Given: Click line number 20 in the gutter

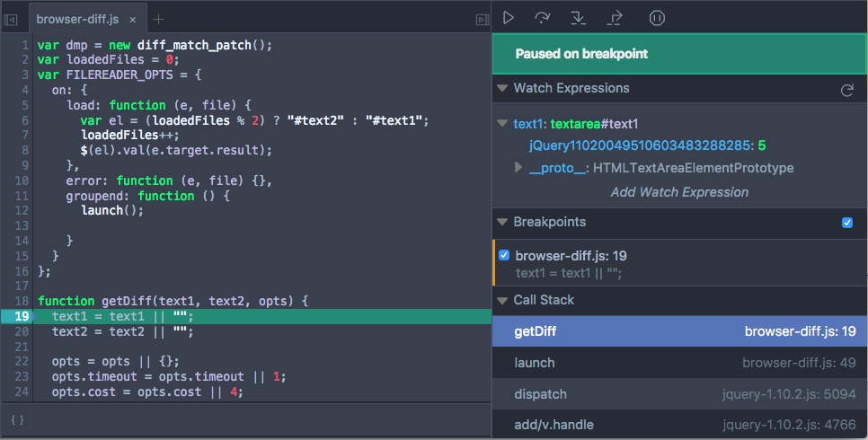Looking at the screenshot, I should click(x=22, y=331).
